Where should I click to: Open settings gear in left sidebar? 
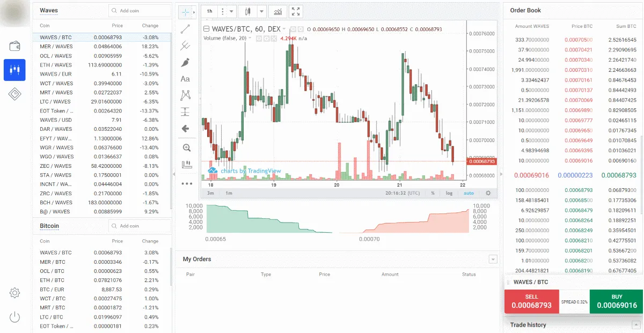[14, 293]
